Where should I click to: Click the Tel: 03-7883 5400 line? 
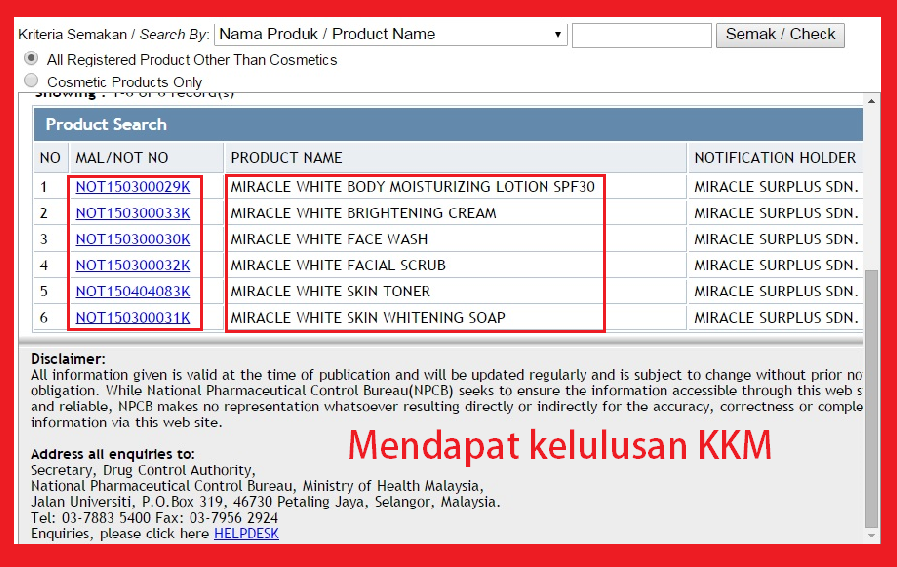(x=154, y=518)
